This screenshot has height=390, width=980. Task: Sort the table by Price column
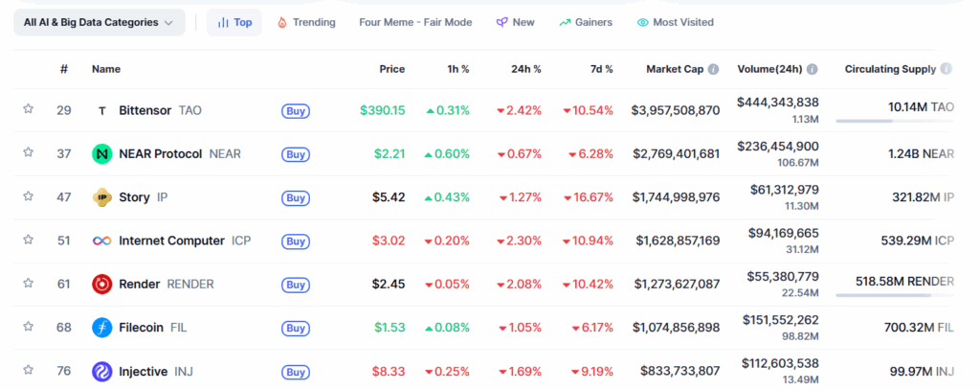391,69
